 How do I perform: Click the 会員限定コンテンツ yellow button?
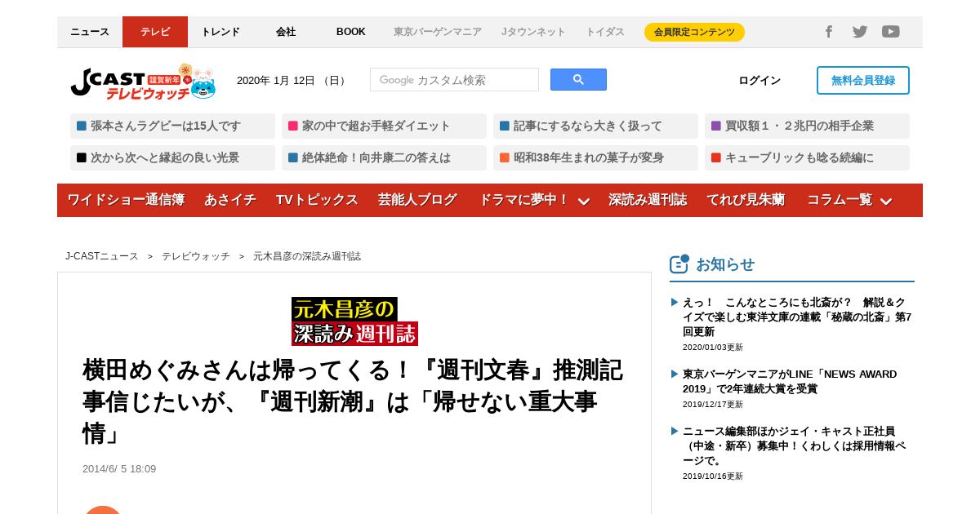[694, 32]
